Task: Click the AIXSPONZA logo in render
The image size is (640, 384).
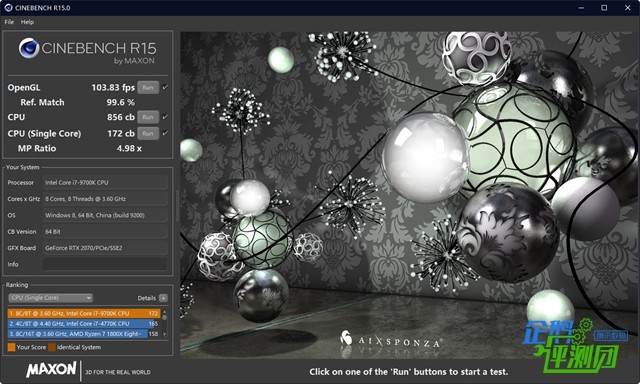Action: [x=390, y=340]
